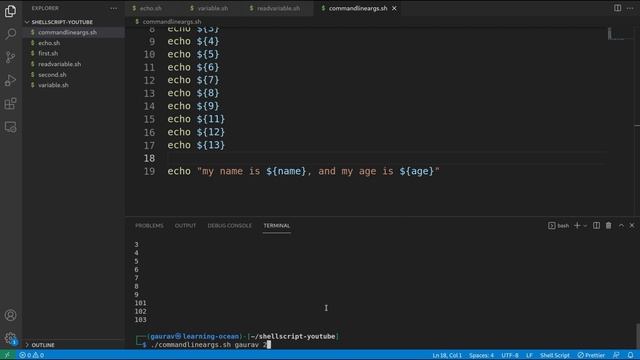Select the Terminal panel tab

[x=277, y=226]
